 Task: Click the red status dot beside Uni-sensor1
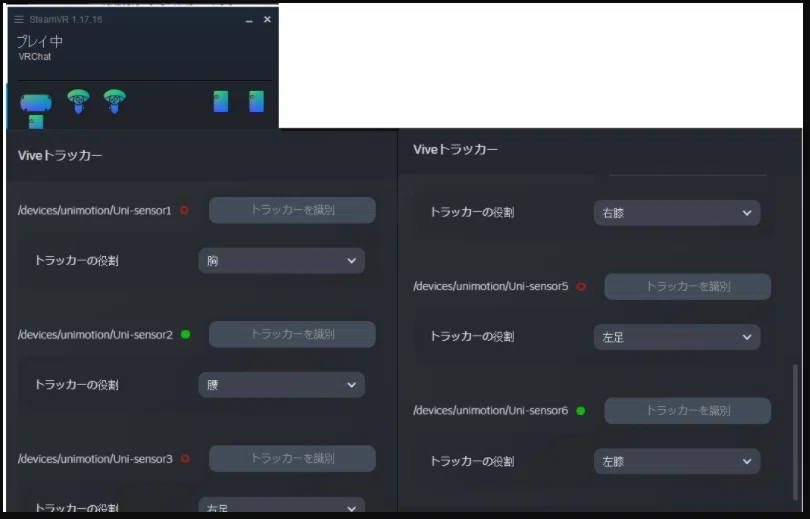click(184, 210)
